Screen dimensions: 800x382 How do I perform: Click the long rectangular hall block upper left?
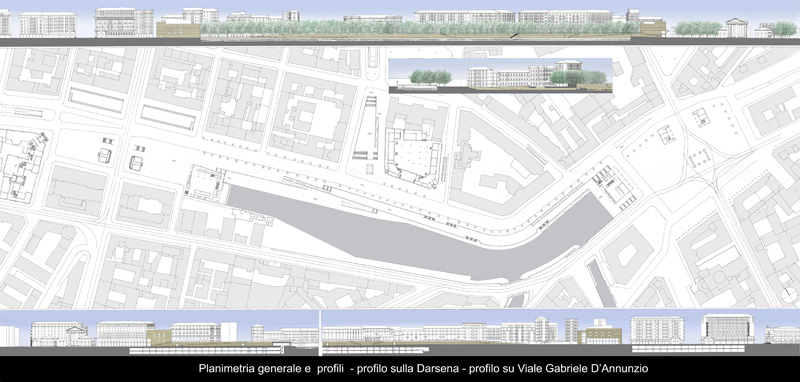coord(96,100)
